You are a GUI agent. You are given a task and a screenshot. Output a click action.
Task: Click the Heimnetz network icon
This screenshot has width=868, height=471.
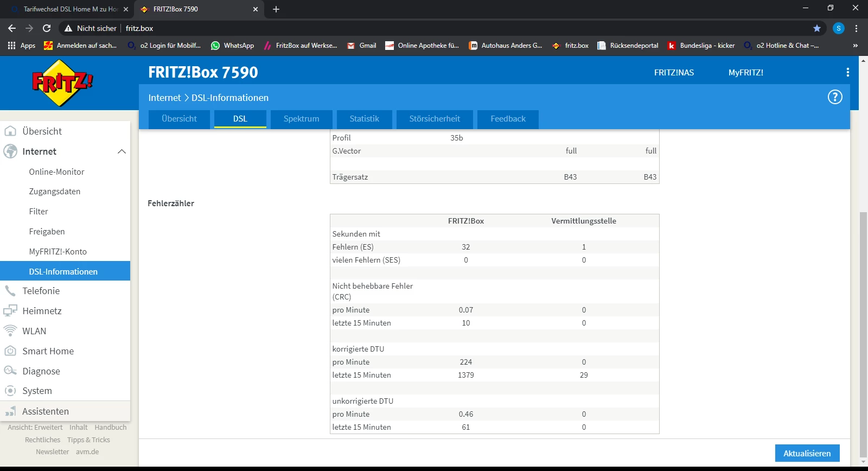point(10,311)
